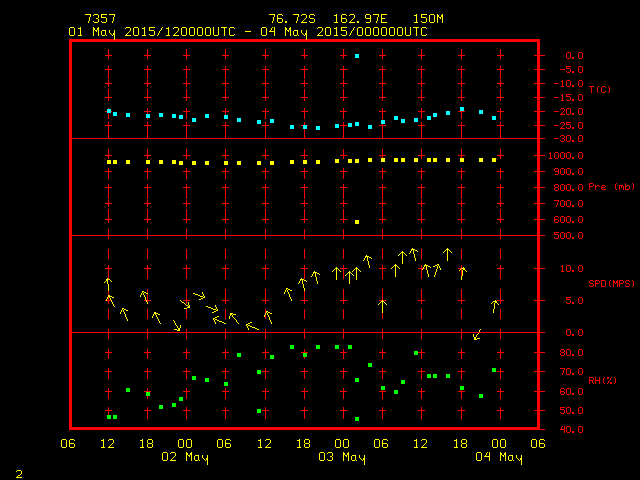Screen dimensions: 640x480
Task: Click the wind arrow below the 0.0 speed line
Action: [x=477, y=335]
